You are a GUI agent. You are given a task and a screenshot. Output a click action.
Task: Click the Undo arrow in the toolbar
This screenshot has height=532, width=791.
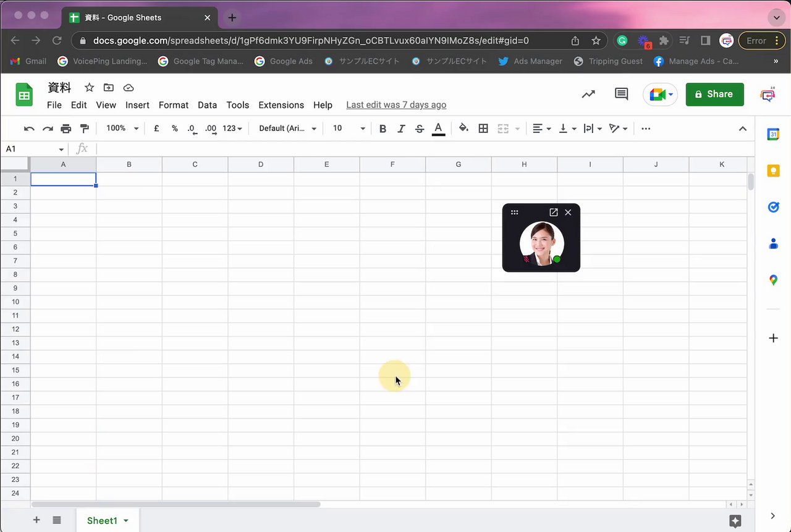(x=29, y=129)
